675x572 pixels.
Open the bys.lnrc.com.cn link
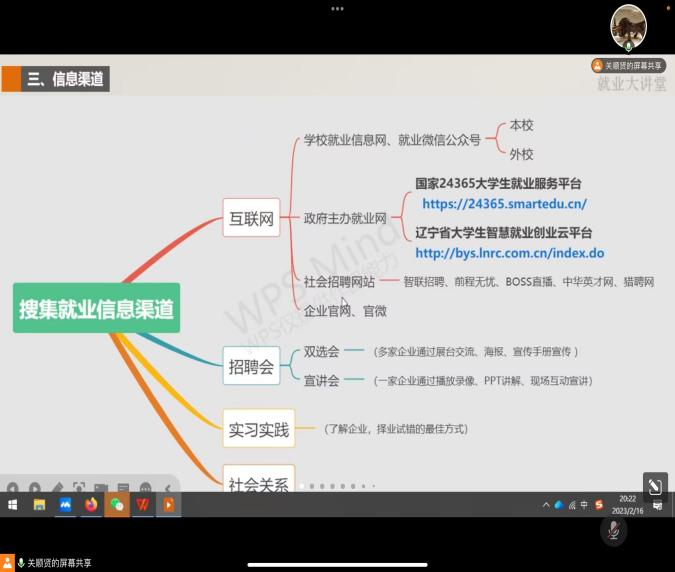[509, 253]
